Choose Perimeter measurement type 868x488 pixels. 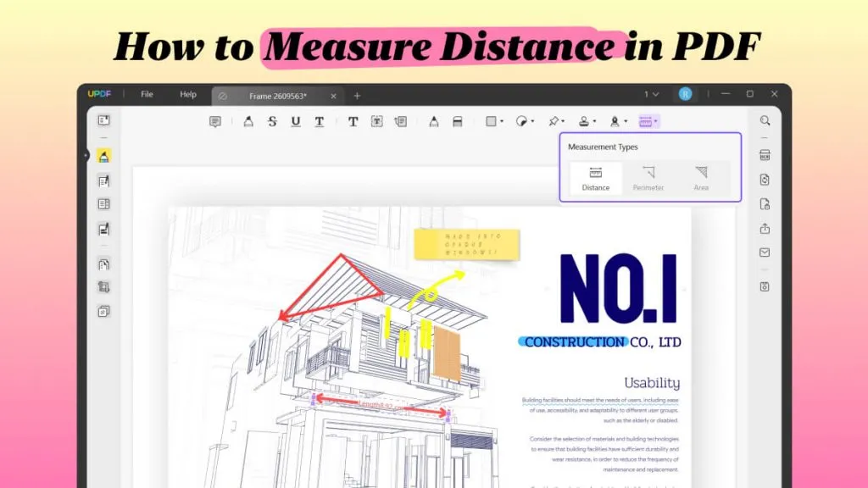coord(648,180)
